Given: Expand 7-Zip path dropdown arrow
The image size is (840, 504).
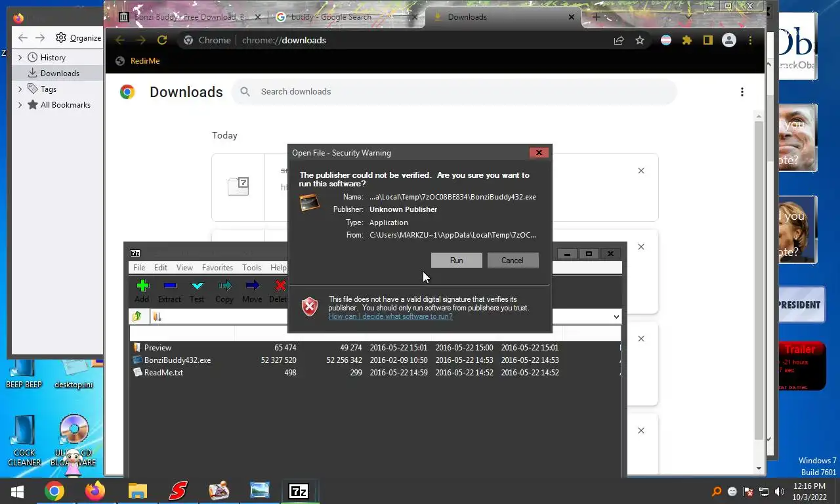Looking at the screenshot, I should point(616,317).
